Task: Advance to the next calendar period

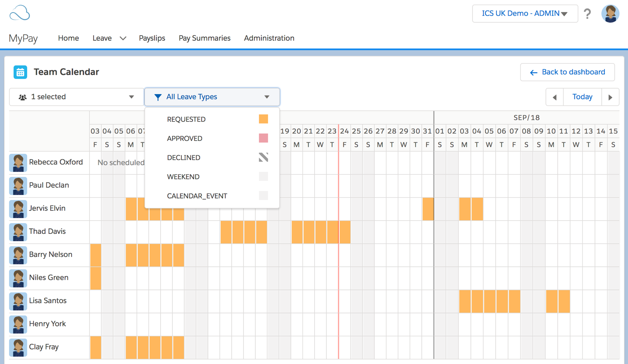Action: coord(610,97)
